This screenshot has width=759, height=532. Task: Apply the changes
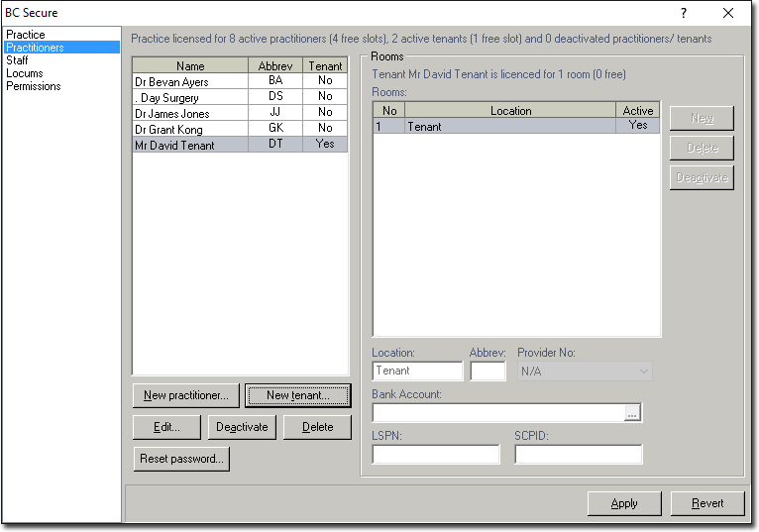pos(624,503)
